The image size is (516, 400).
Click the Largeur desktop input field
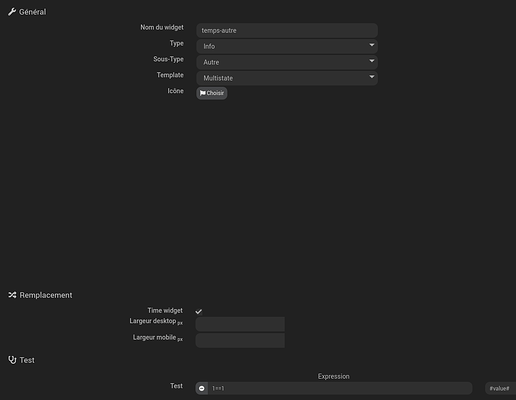coord(240,324)
